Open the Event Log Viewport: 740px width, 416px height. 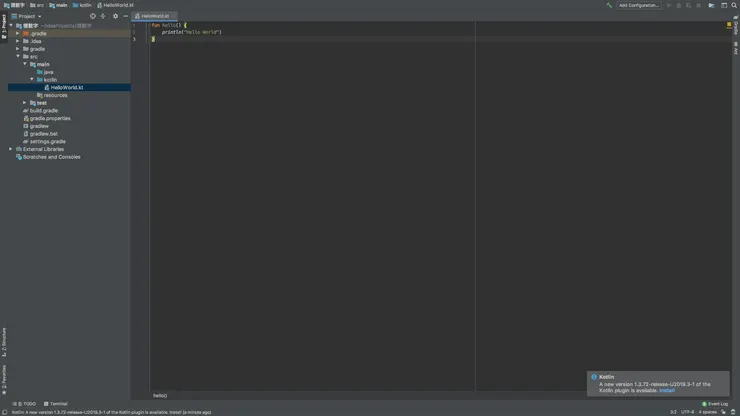[715, 404]
